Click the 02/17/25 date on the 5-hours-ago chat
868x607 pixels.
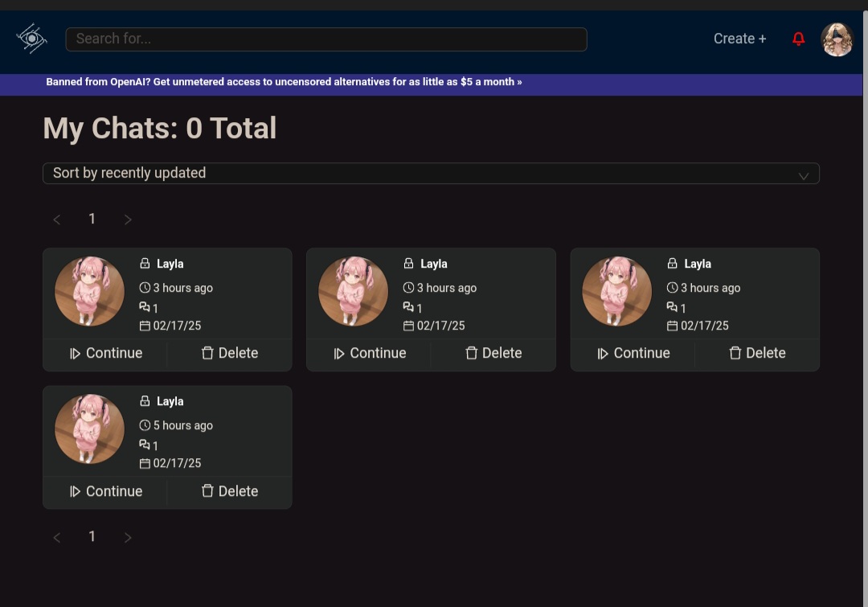(x=177, y=464)
